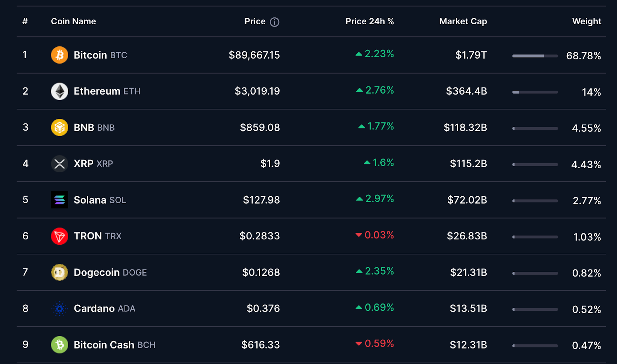Sort by Weight column header
The height and width of the screenshot is (364, 617).
(587, 22)
